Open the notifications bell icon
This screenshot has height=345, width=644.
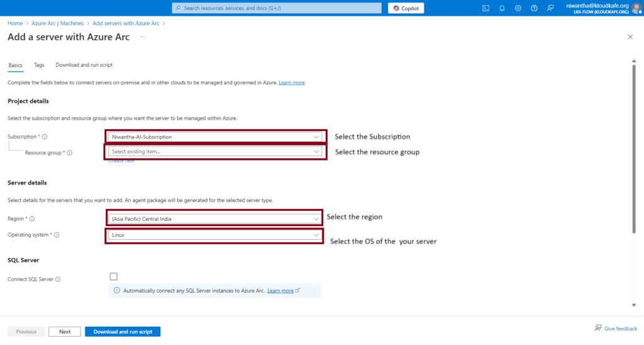pos(502,8)
